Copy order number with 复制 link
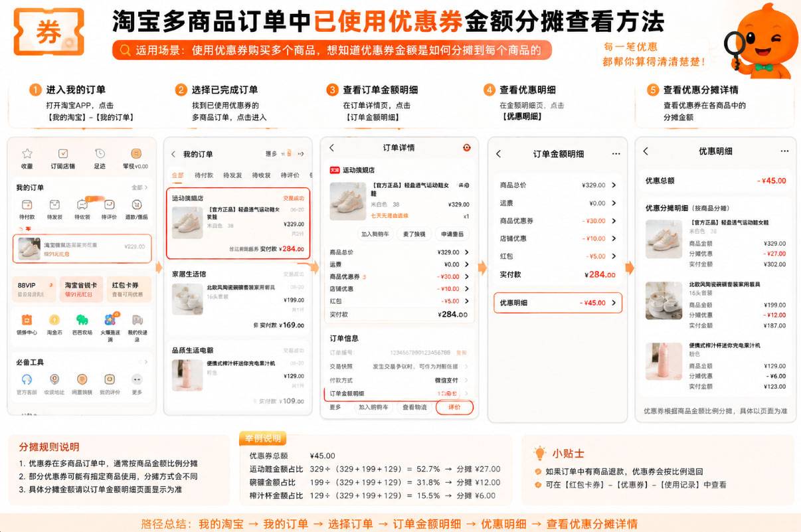The height and width of the screenshot is (532, 801). [x=462, y=352]
